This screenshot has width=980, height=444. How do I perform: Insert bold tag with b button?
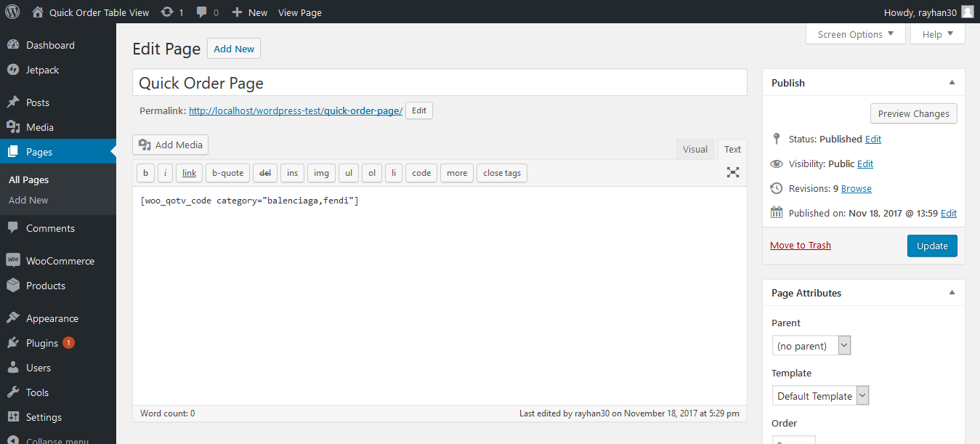coord(145,173)
